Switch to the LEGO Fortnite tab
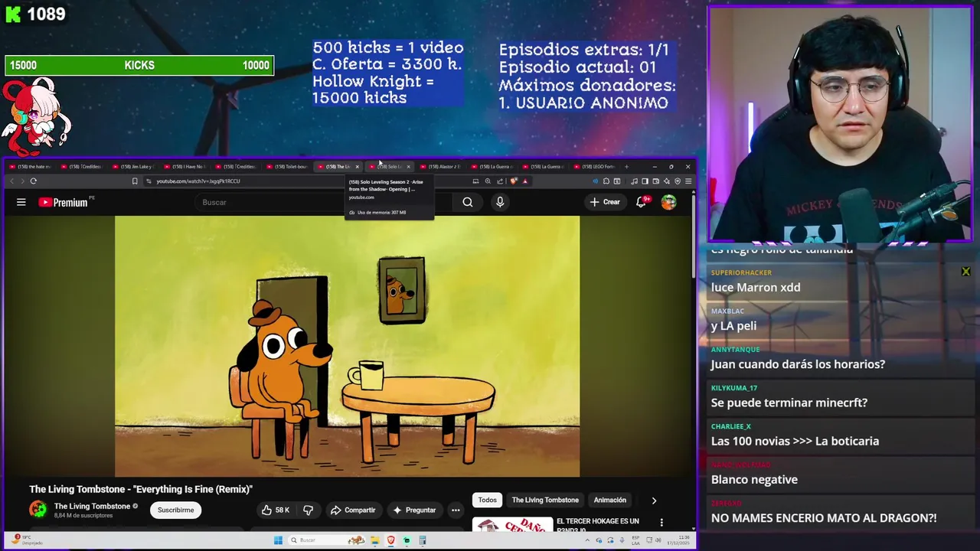Viewport: 980px width, 551px height. coord(595,167)
